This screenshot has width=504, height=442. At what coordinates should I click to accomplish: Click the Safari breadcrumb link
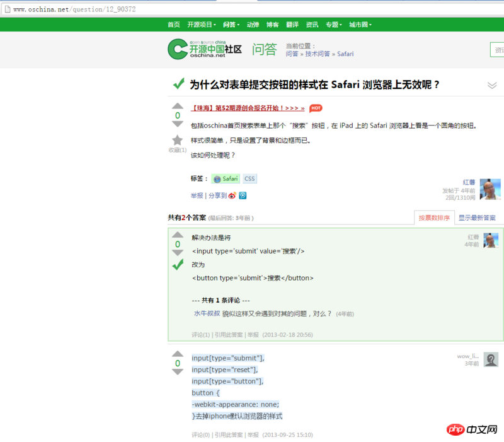(345, 54)
